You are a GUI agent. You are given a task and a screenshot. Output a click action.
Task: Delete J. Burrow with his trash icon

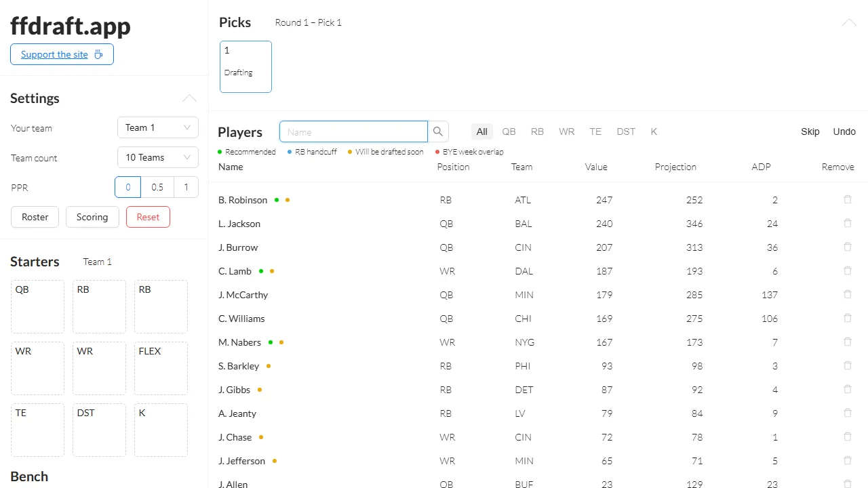847,247
